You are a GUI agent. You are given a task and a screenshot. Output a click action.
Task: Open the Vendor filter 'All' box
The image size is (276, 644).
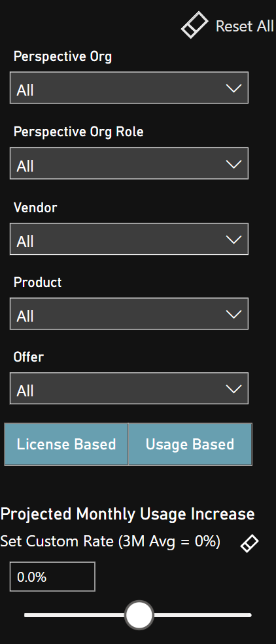(129, 239)
